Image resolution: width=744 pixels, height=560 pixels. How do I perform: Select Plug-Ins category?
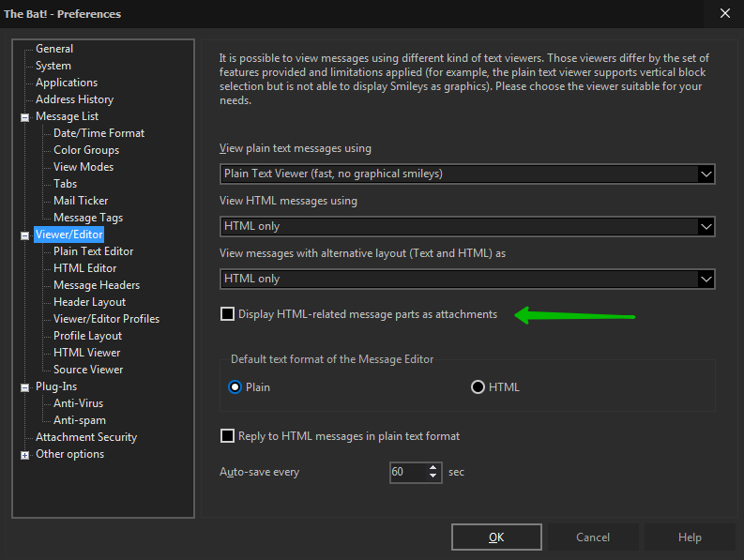pyautogui.click(x=56, y=386)
